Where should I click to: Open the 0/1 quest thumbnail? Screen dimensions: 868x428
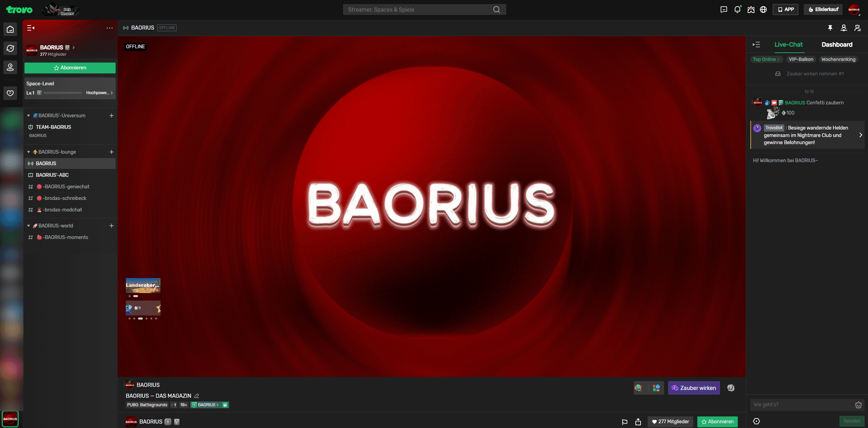tap(143, 308)
